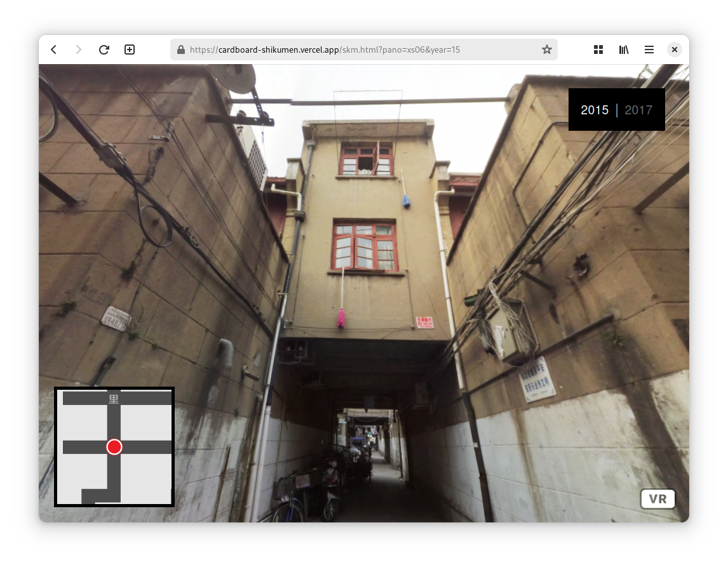Select the 2015 year option

point(595,110)
